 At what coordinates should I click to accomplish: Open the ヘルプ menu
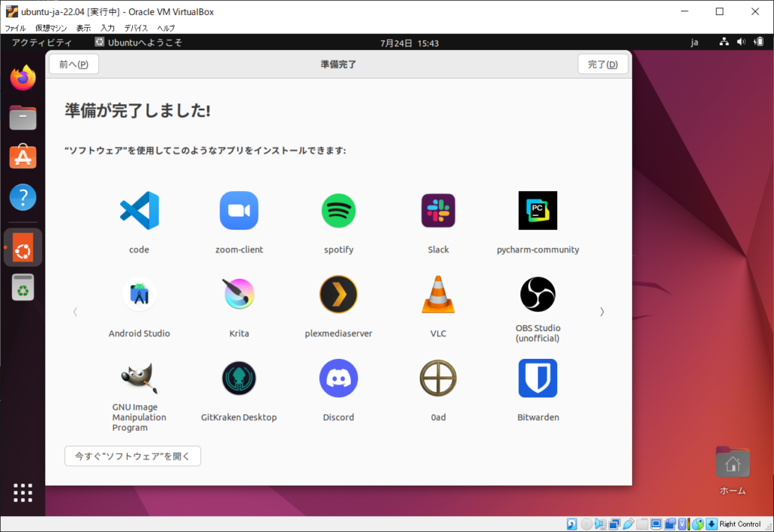[x=166, y=28]
